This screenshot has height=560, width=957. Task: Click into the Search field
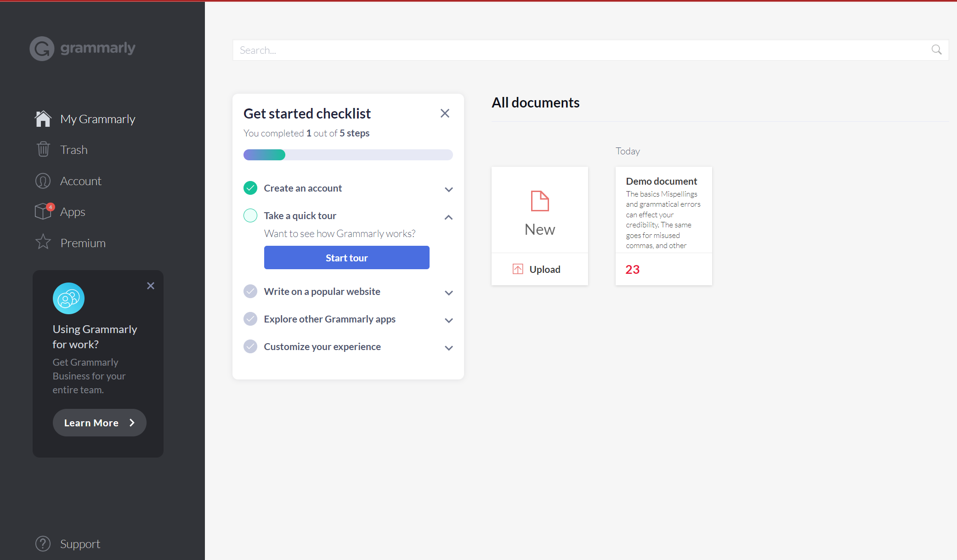(x=590, y=50)
